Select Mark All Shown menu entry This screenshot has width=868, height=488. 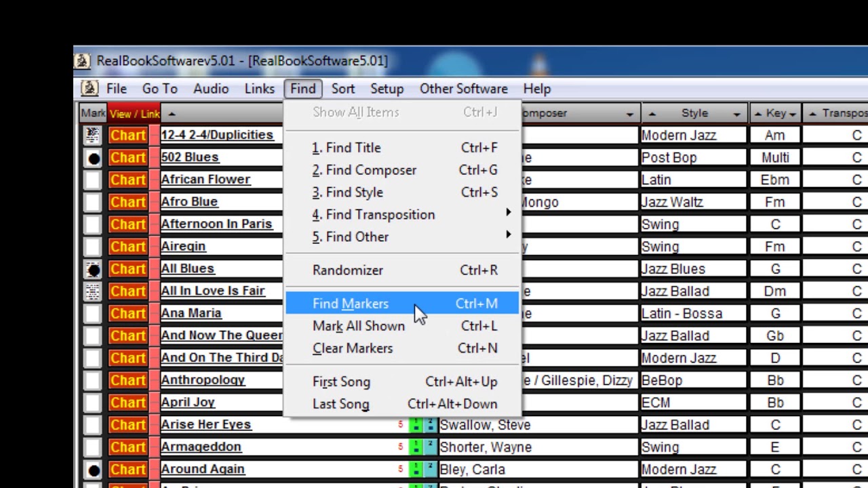pyautogui.click(x=403, y=326)
